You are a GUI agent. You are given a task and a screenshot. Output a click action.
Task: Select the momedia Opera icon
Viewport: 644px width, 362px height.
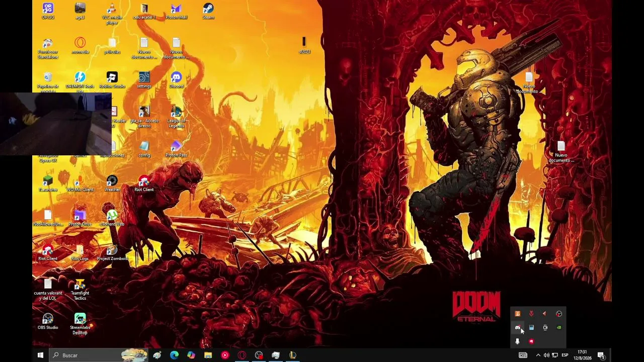[80, 46]
